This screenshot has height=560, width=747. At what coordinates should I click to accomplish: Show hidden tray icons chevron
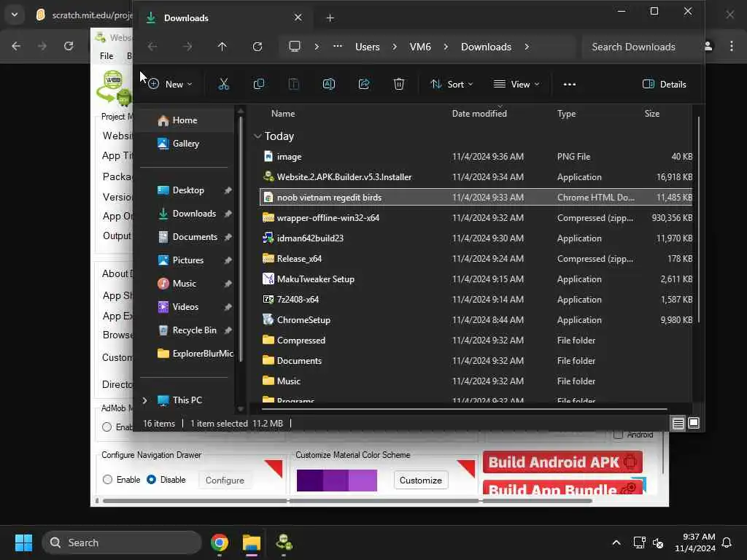(x=616, y=542)
